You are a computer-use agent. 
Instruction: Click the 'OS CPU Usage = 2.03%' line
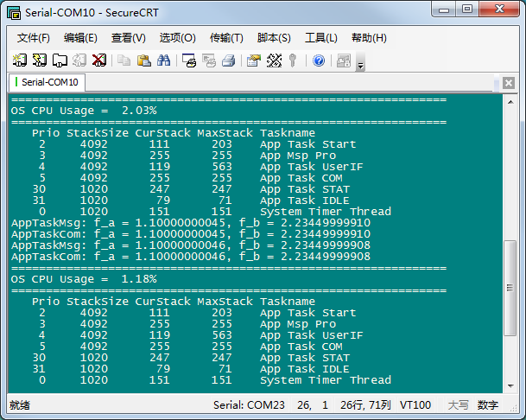click(84, 111)
